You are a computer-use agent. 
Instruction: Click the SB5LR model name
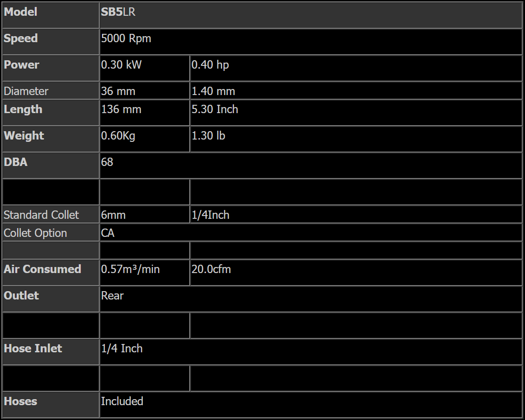118,12
